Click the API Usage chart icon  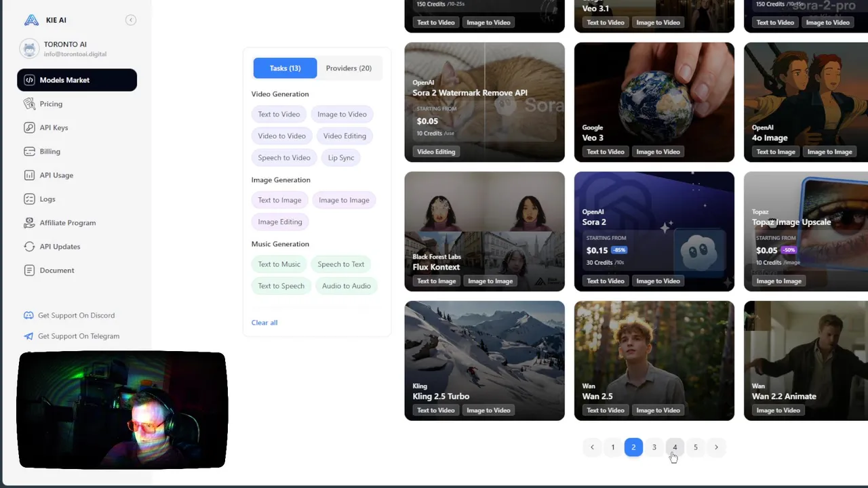click(29, 175)
